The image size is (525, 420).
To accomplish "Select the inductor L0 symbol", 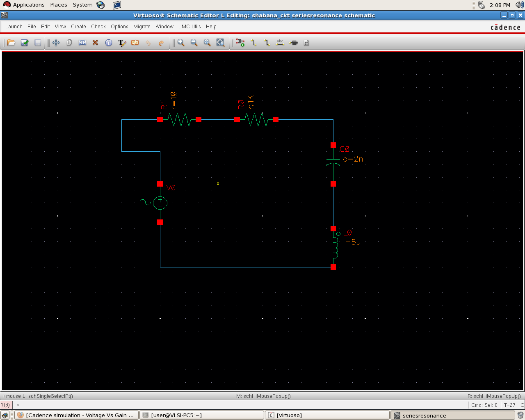I will click(x=335, y=247).
